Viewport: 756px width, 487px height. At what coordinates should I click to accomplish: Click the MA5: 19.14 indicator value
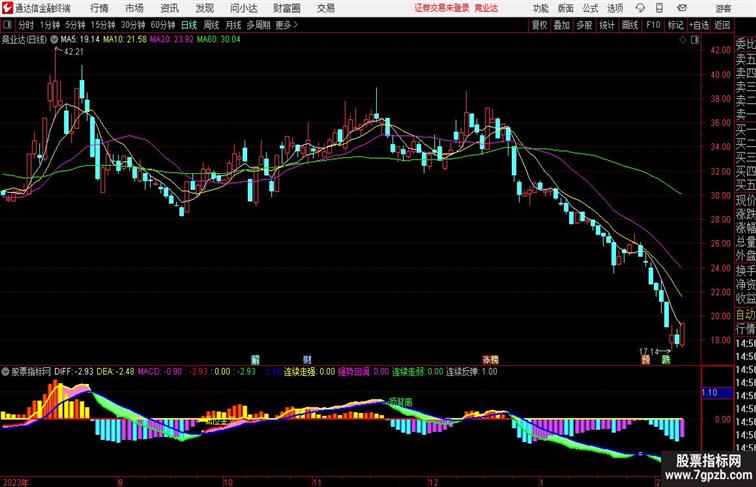(x=80, y=40)
